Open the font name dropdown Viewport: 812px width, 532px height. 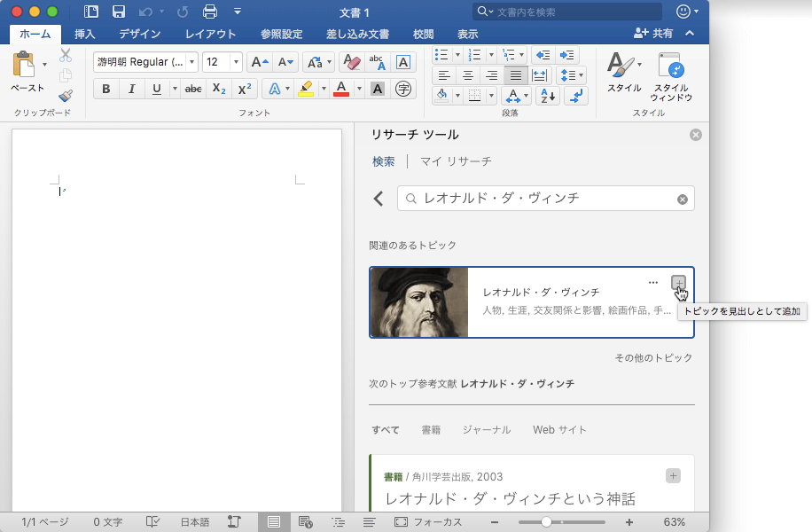point(191,62)
